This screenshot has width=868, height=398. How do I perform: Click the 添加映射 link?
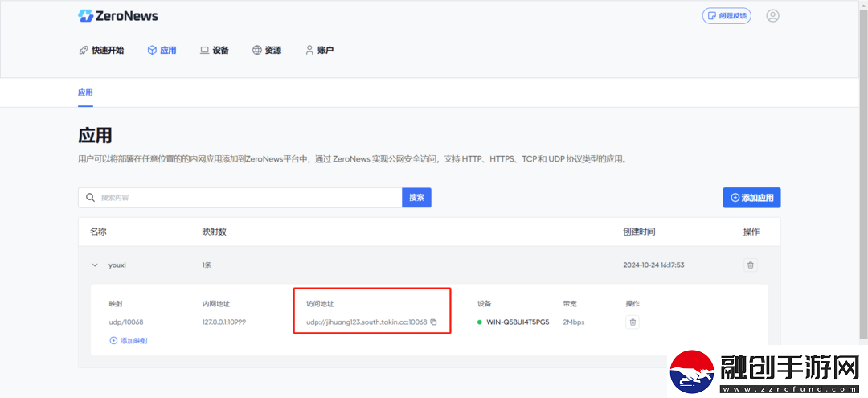point(129,341)
